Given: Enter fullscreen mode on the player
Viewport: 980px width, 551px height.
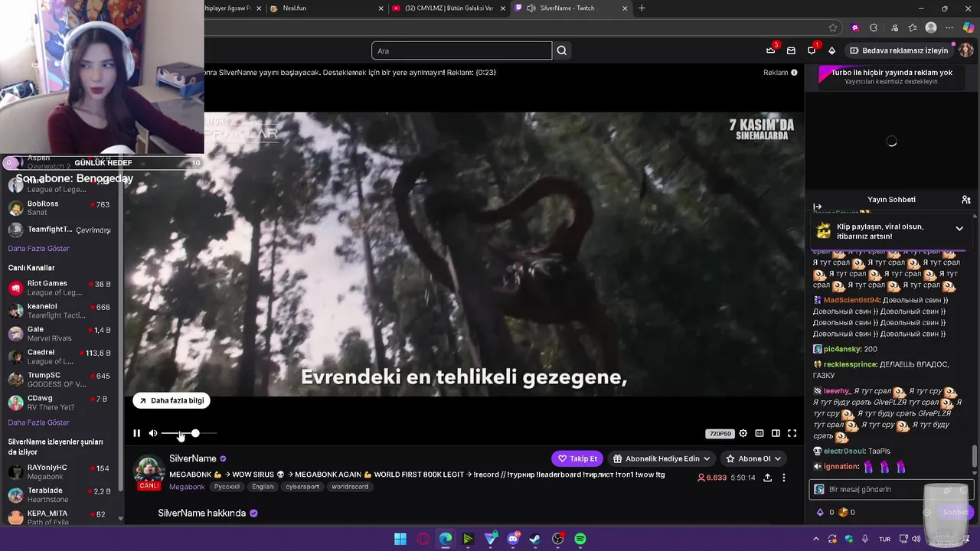Looking at the screenshot, I should [x=792, y=433].
